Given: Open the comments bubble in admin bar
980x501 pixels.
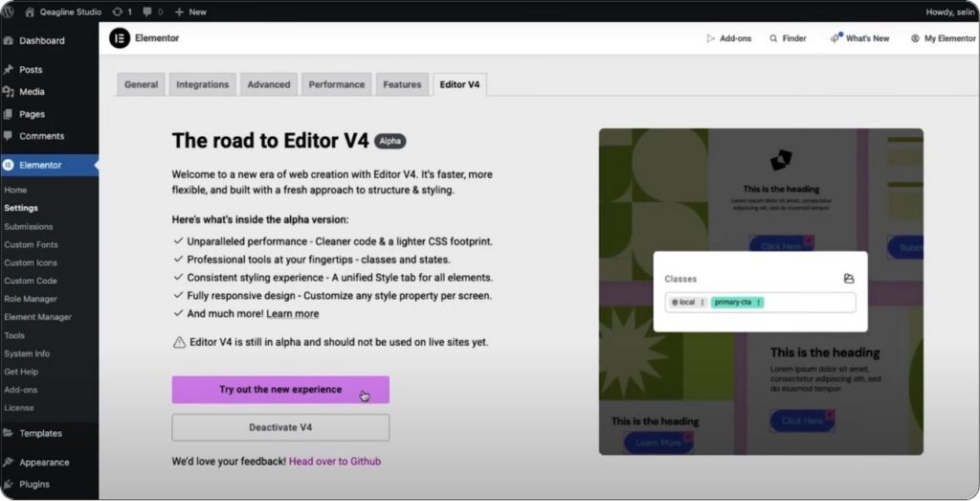Looking at the screenshot, I should 147,11.
